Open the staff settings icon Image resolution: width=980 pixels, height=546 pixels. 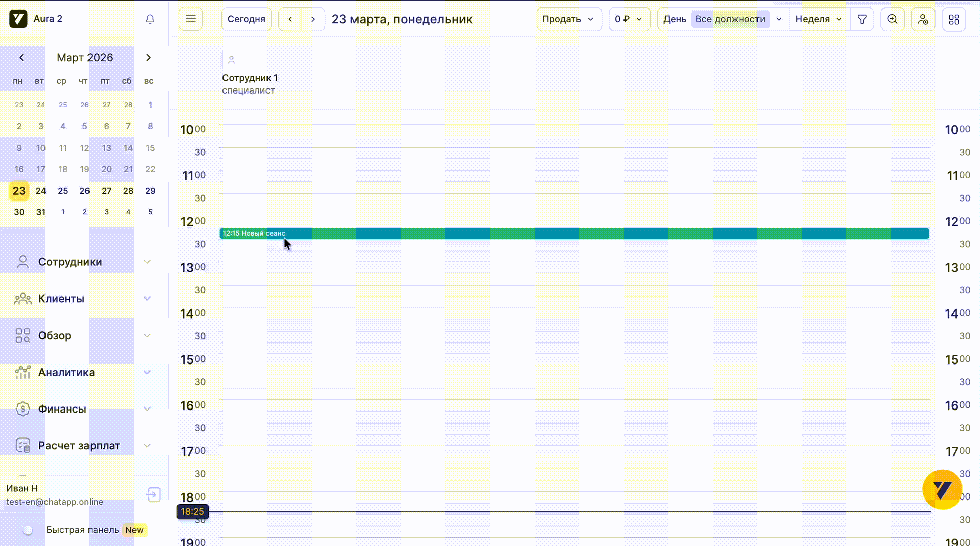pos(923,19)
